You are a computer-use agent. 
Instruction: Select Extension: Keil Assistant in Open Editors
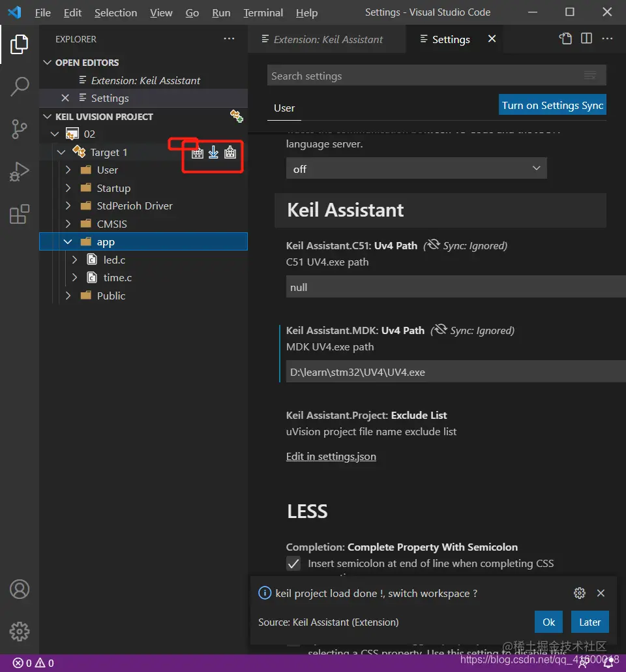coord(143,80)
